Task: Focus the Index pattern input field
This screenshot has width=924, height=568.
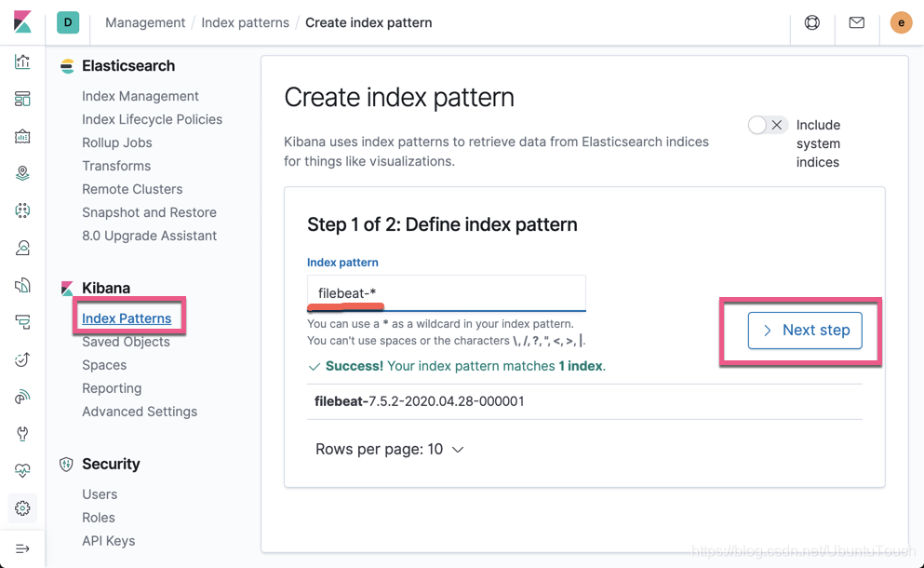Action: tap(446, 293)
